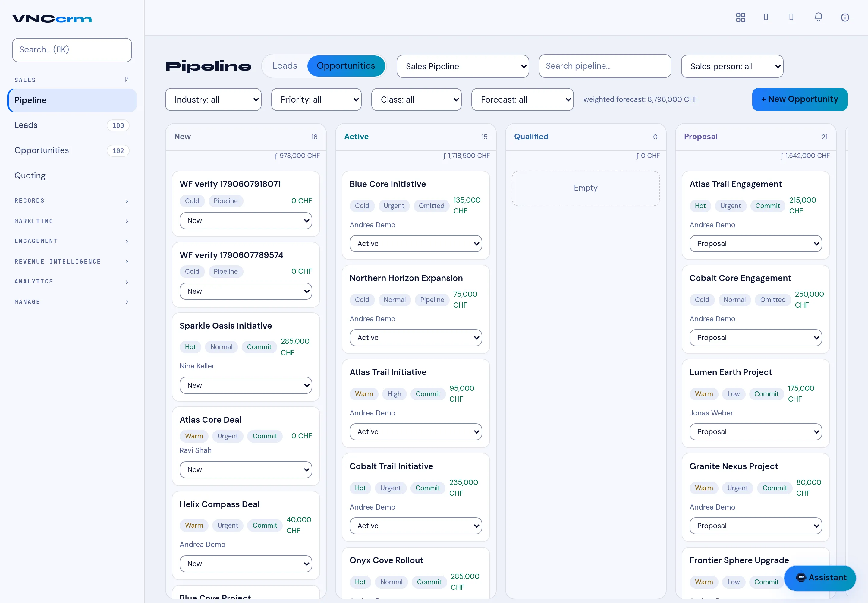Image resolution: width=868 pixels, height=603 pixels.
Task: Change stage of Lumen Earth Project card
Action: 756,432
